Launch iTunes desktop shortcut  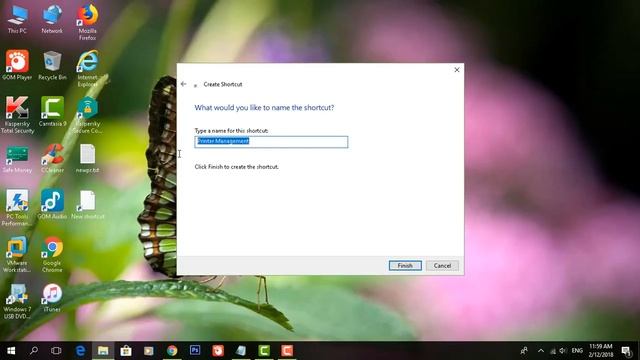(x=52, y=298)
